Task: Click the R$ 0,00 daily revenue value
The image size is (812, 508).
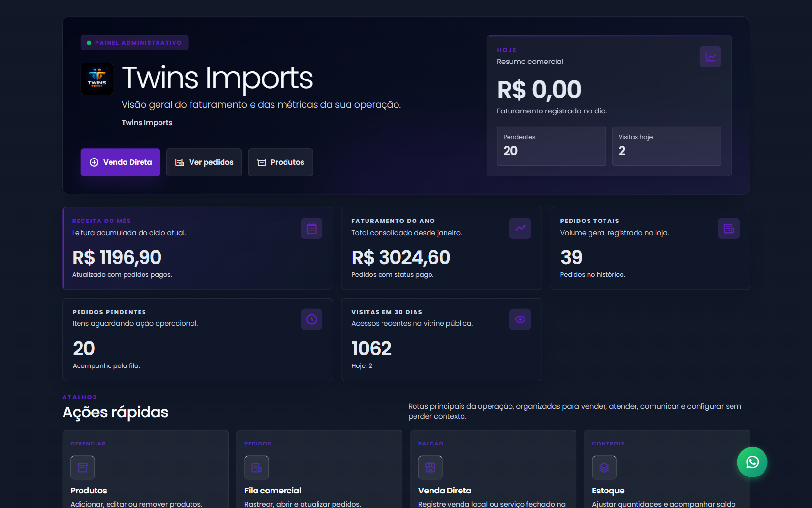Action: pyautogui.click(x=539, y=90)
